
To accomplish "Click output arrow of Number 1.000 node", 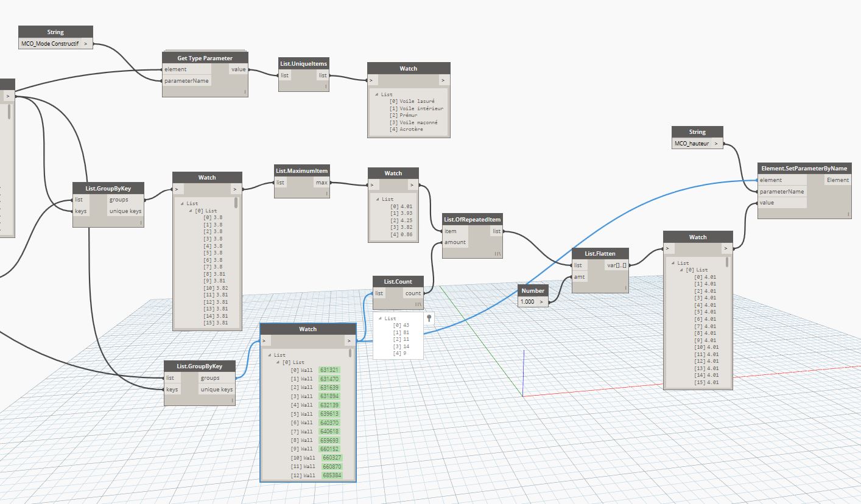I will pos(541,302).
